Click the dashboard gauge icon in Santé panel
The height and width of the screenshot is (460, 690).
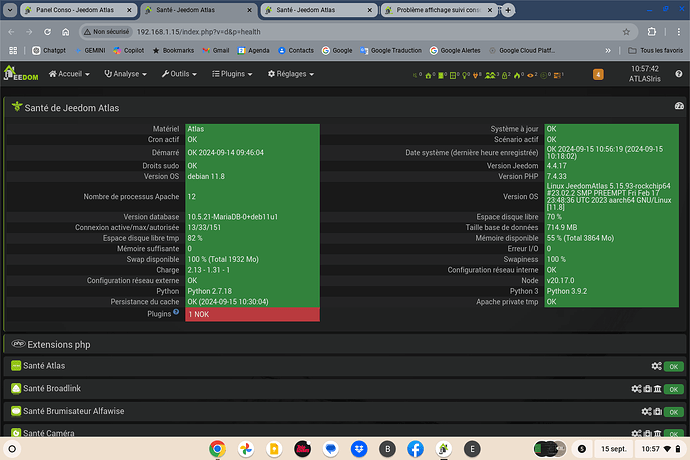click(x=679, y=106)
